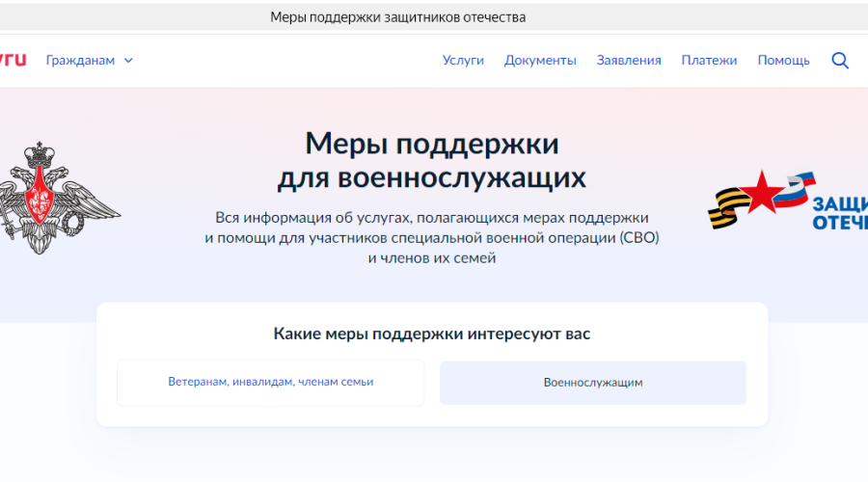Click the «Меры поддержки для военнослужащих» heading
Image resolution: width=868 pixels, height=482 pixels.
432,160
